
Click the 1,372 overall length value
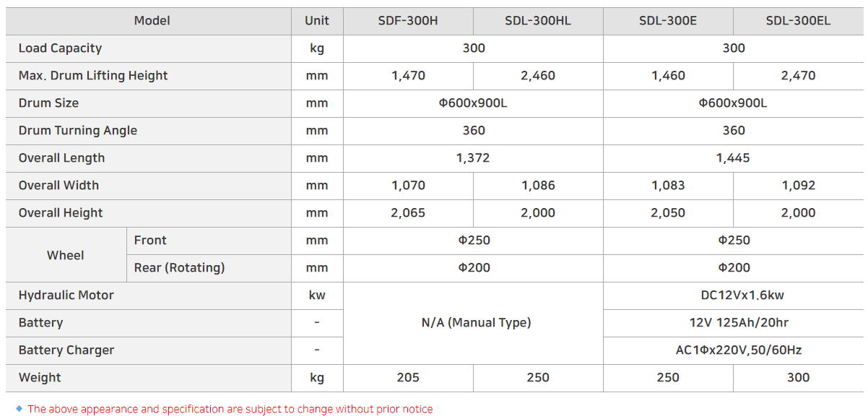click(473, 158)
